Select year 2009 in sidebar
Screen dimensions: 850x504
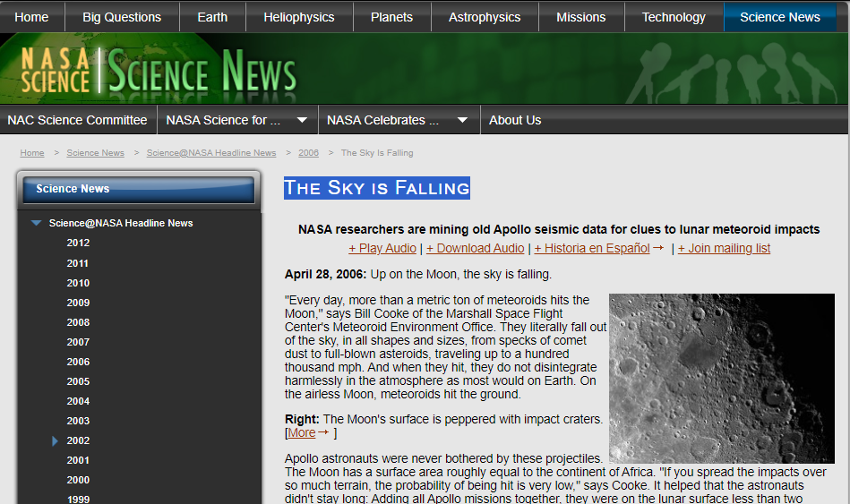point(78,303)
